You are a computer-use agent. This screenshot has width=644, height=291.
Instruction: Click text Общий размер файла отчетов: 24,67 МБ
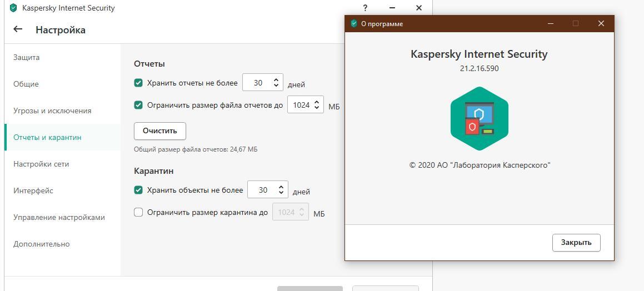click(196, 149)
